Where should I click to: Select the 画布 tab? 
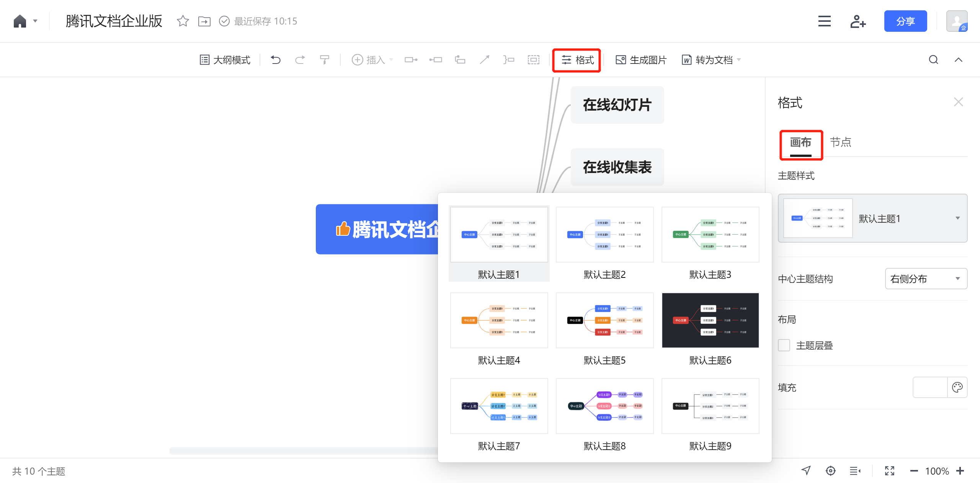point(800,142)
